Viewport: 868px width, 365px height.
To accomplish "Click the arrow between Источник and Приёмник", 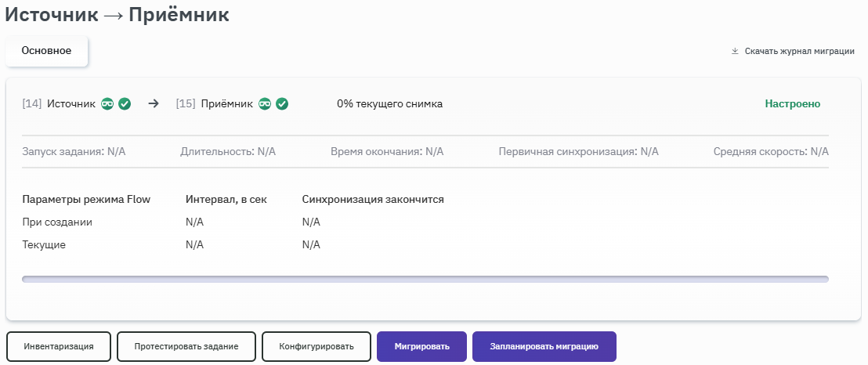I will (154, 103).
